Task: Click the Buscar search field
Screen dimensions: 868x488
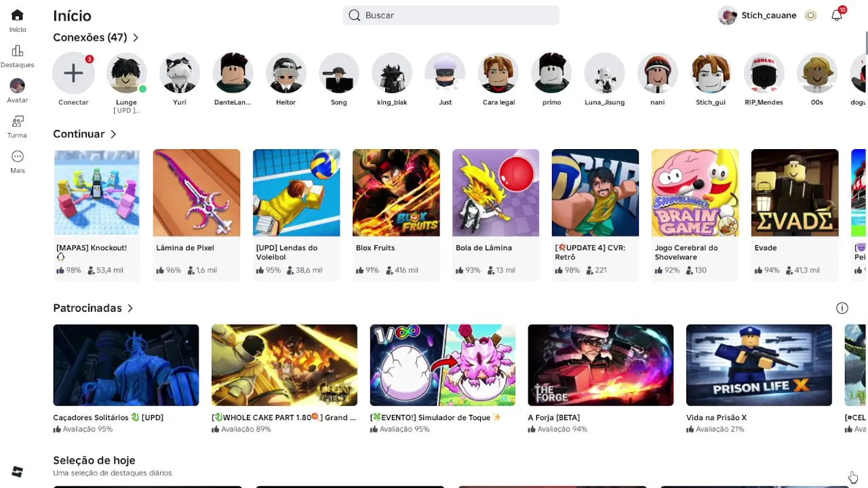Action: click(x=451, y=15)
